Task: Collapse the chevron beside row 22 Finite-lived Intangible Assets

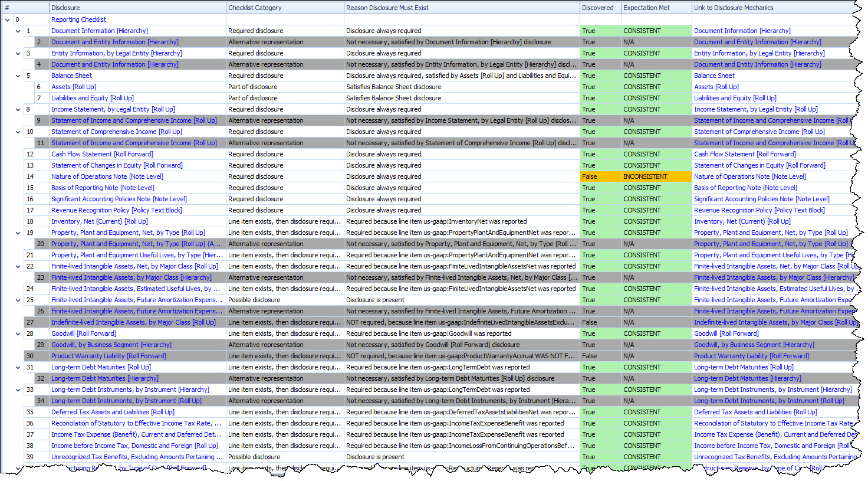Action: 18,266
